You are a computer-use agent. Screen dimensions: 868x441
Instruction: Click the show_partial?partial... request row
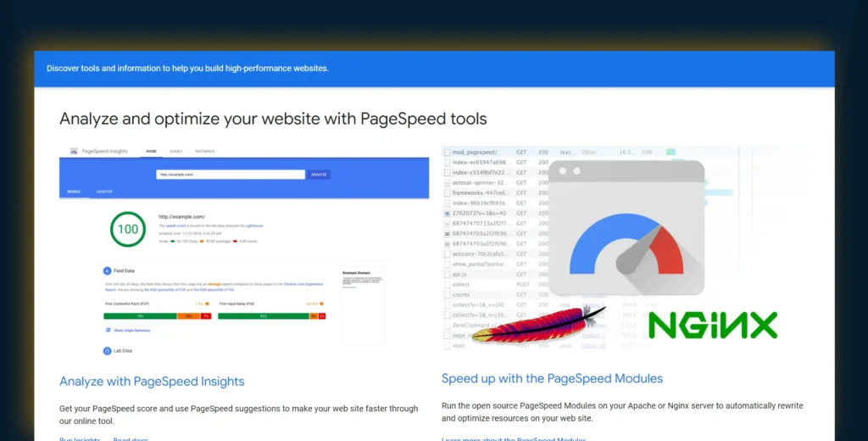tap(481, 265)
